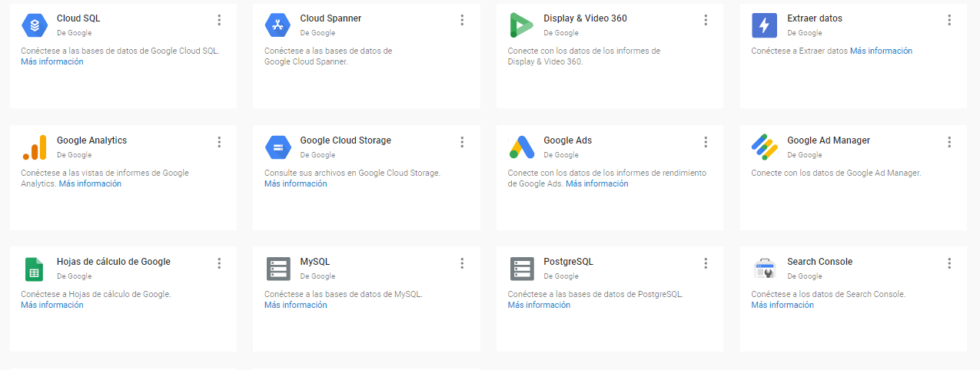This screenshot has height=370, width=980.
Task: Pick the Google Cloud Storage title
Action: pos(346,140)
